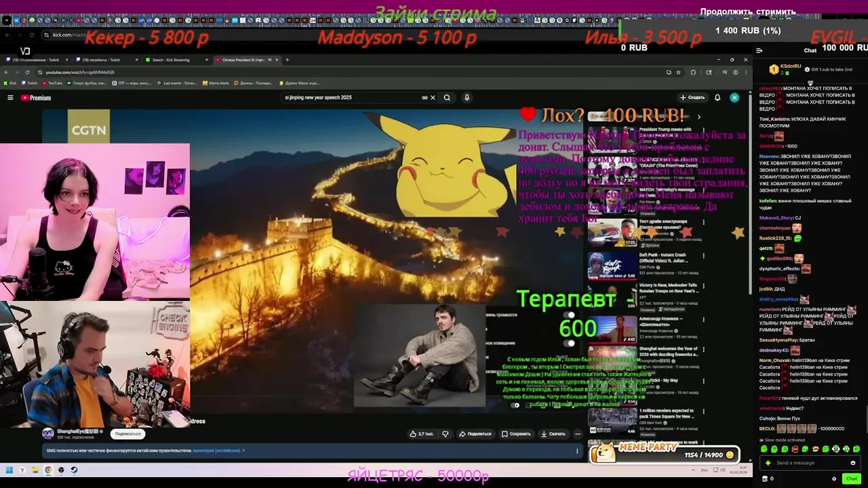Go back in the browser

(x=7, y=73)
